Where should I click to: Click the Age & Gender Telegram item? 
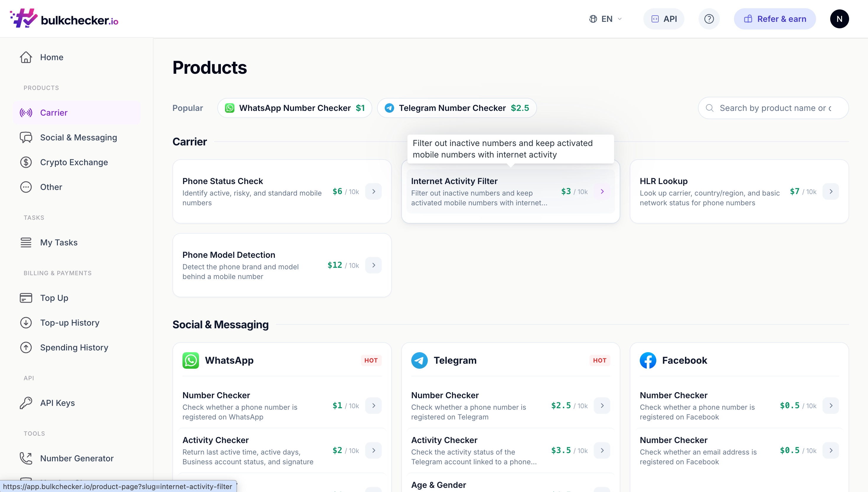point(438,485)
